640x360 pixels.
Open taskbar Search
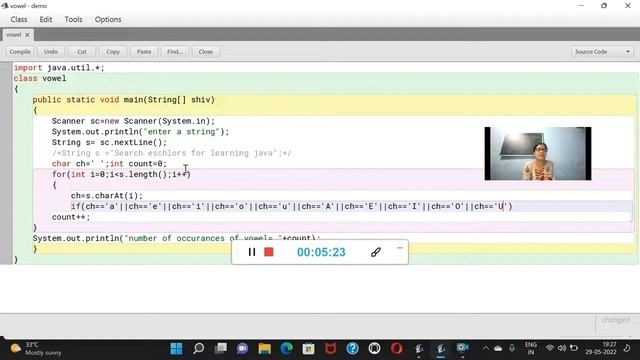point(198,349)
